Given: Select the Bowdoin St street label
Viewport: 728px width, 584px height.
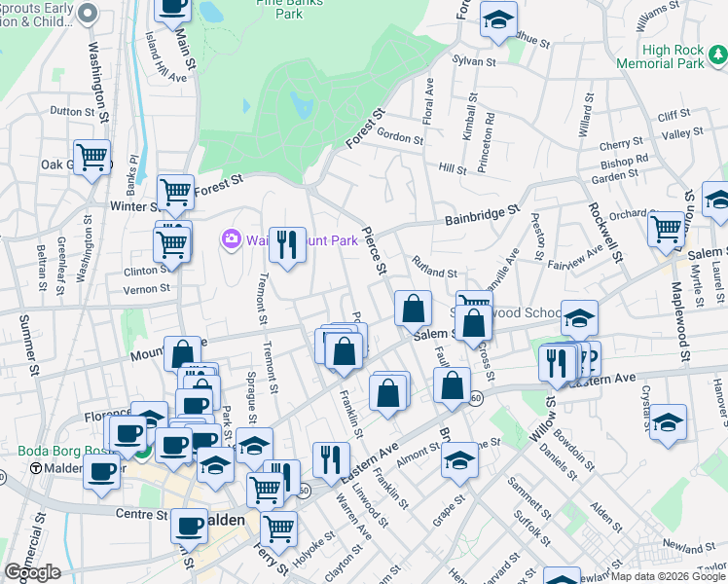Looking at the screenshot, I should pyautogui.click(x=573, y=451).
